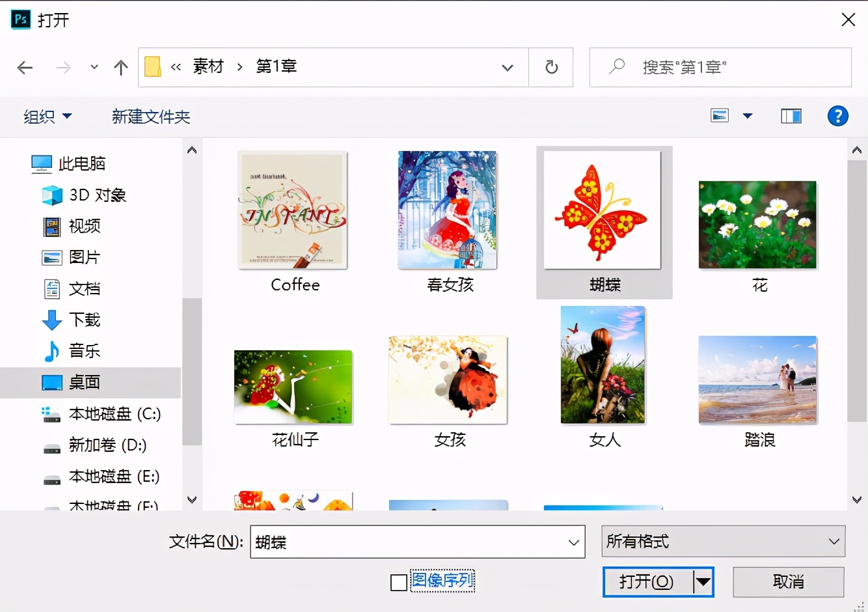
Task: Open Help via the question mark
Action: [838, 116]
